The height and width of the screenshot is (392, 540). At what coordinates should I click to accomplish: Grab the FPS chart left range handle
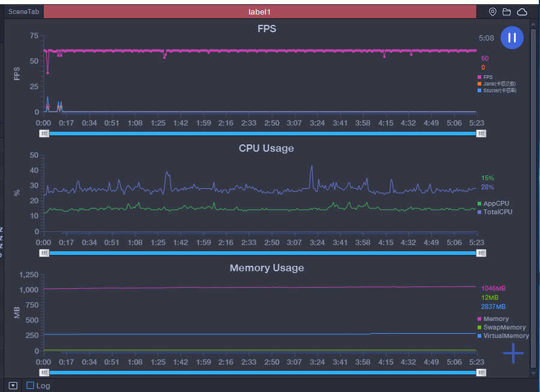pos(44,133)
